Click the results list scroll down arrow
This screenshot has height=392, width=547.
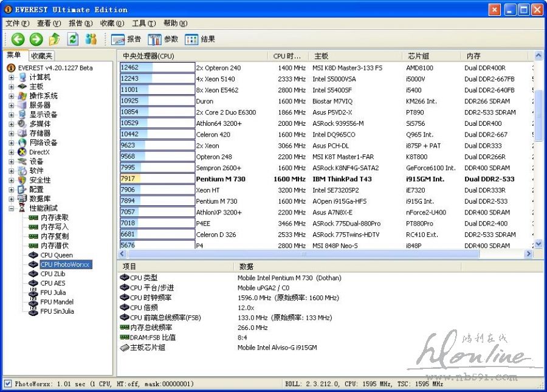tap(538, 243)
